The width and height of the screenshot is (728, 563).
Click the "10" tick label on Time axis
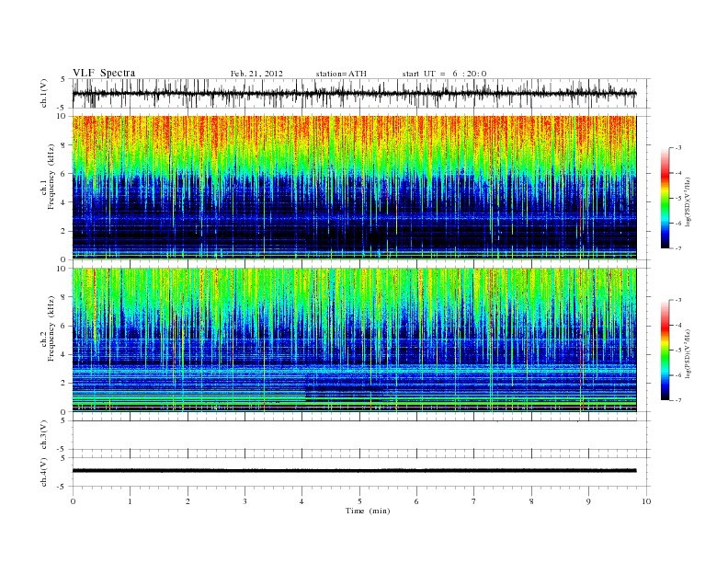[646, 501]
